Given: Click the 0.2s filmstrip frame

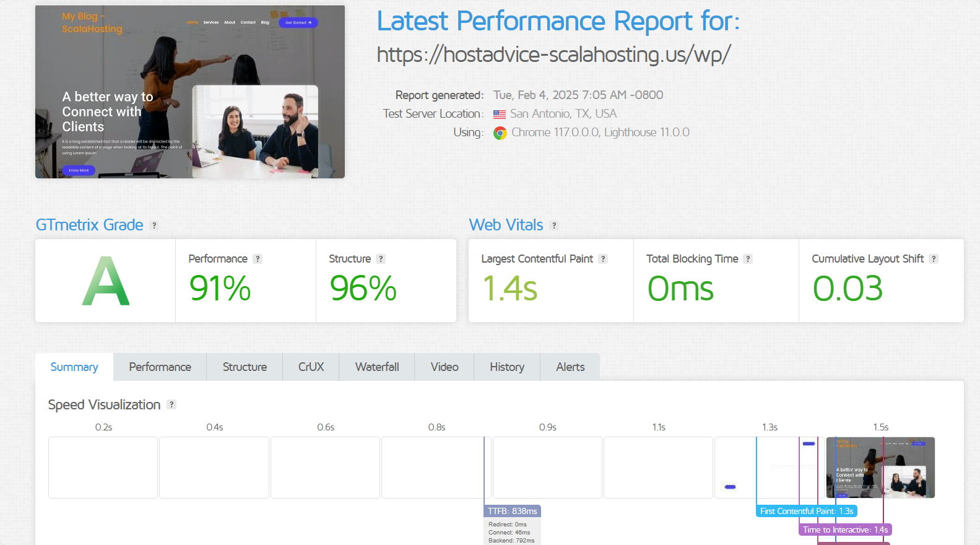Looking at the screenshot, I should coord(103,468).
